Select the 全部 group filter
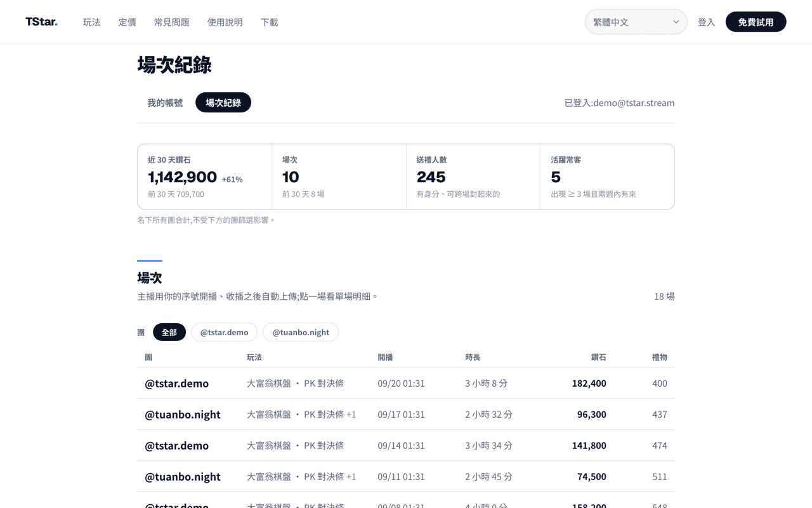 click(x=169, y=332)
